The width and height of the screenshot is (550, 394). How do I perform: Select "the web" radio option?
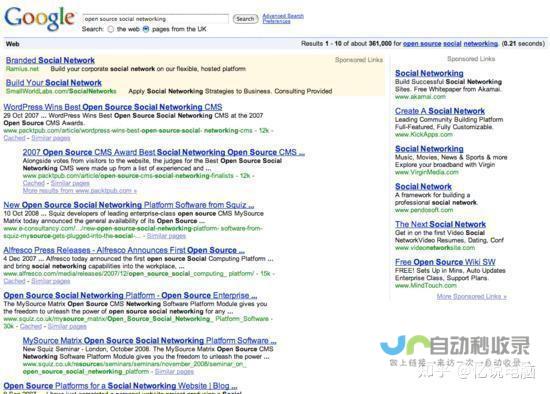tap(111, 29)
